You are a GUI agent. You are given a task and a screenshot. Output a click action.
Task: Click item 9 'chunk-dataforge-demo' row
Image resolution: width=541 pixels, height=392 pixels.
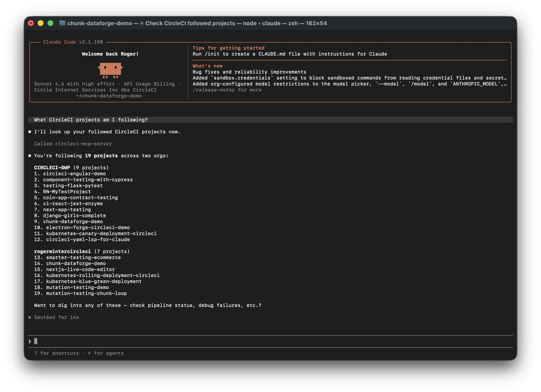pyautogui.click(x=68, y=221)
